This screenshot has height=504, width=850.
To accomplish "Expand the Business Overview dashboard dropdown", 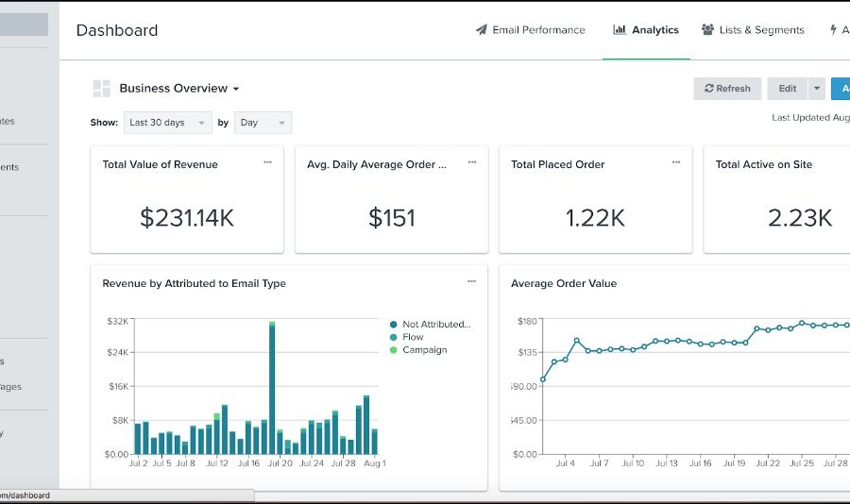I will 178,89.
